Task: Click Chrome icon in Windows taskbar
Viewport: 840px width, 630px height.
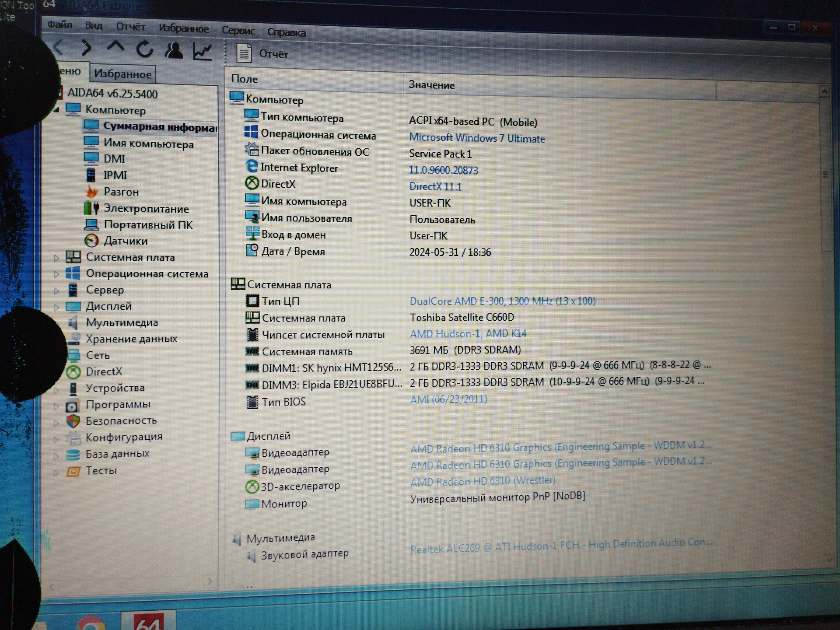Action: [91, 623]
